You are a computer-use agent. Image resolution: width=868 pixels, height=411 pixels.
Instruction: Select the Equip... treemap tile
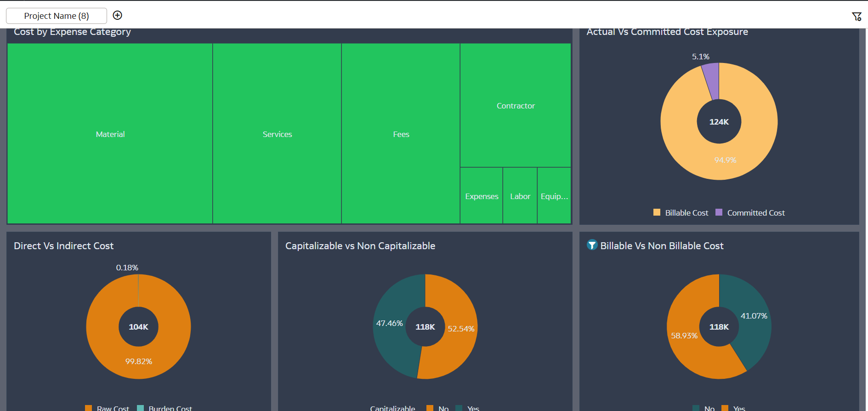click(554, 196)
